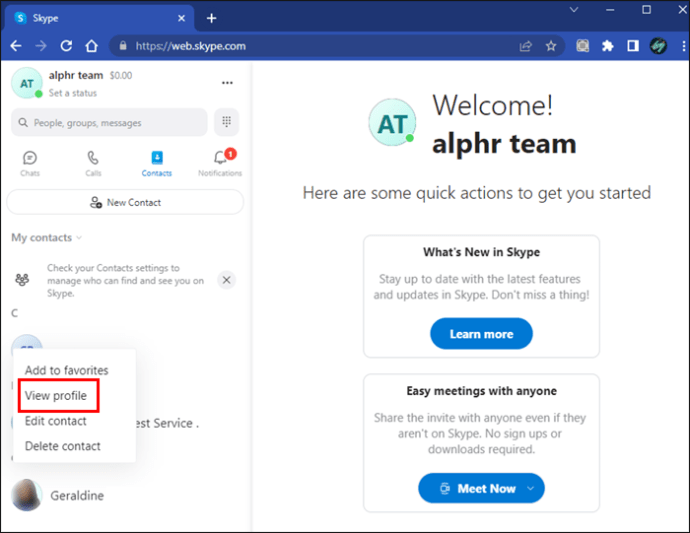The height and width of the screenshot is (533, 690).
Task: Choose Add to favorites
Action: (66, 370)
